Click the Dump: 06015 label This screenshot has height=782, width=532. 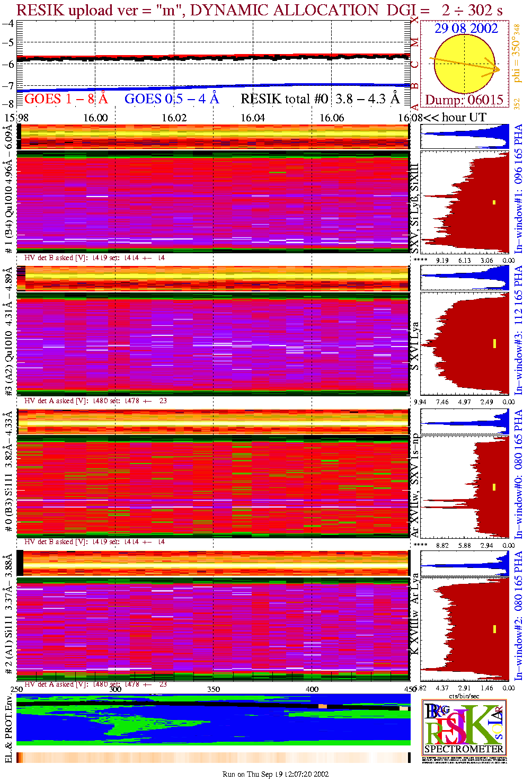pos(464,100)
